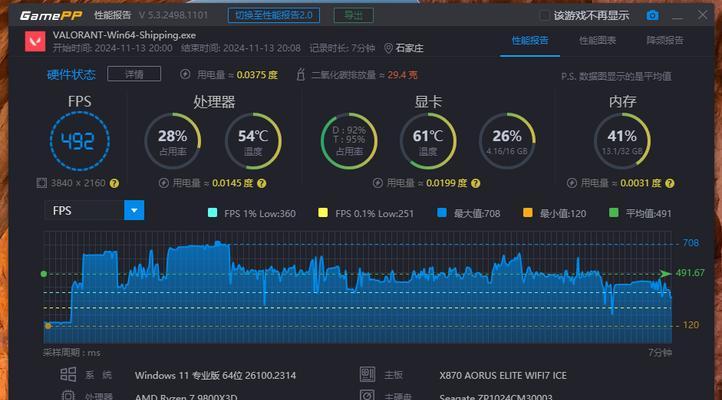
Task: Click 切换至性能报告2.0 button
Action: pyautogui.click(x=274, y=15)
